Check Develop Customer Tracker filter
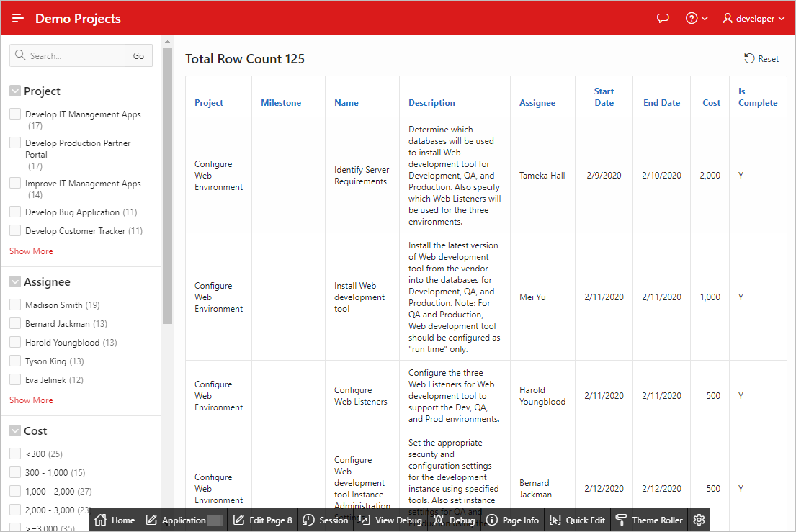This screenshot has width=796, height=532. click(15, 231)
